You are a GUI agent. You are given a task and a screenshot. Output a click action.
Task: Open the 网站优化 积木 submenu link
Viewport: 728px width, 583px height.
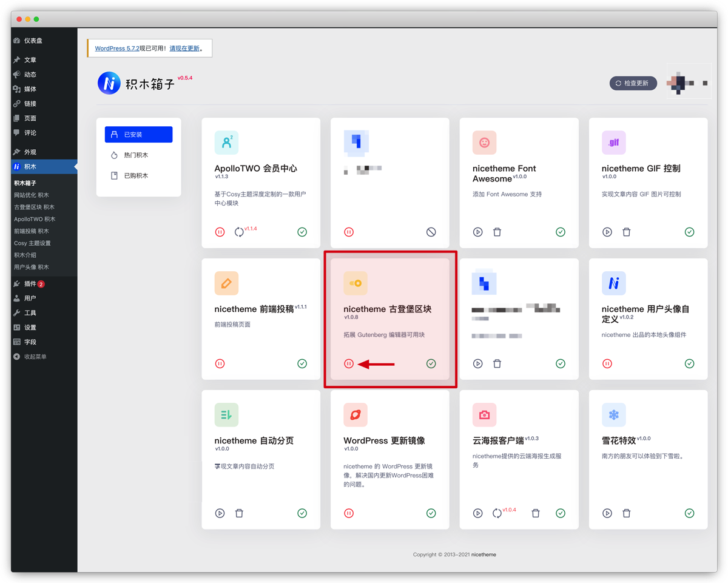(32, 195)
